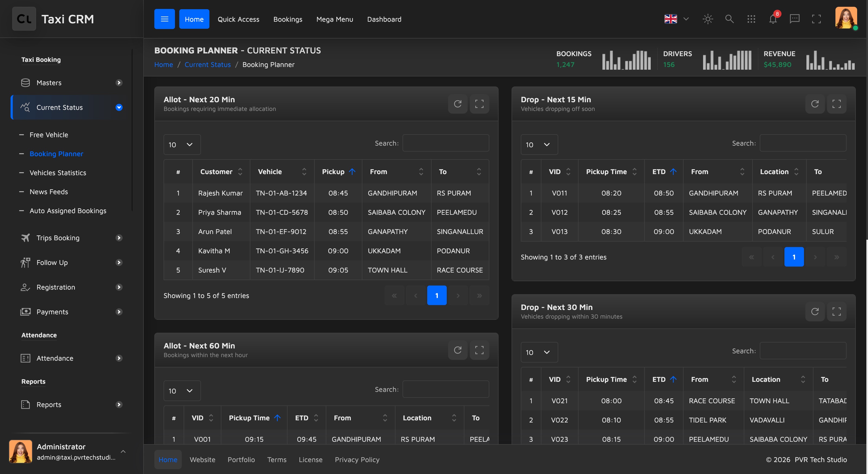Open the License footer link

[x=310, y=460]
